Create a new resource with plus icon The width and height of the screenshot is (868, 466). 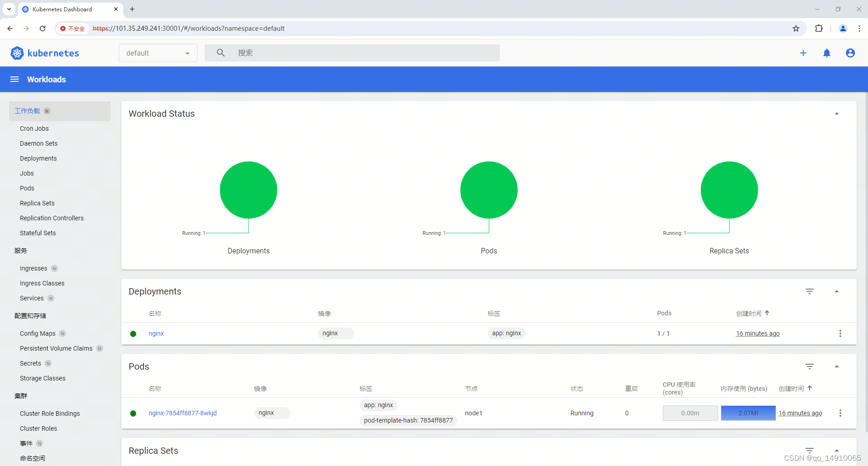pos(803,53)
